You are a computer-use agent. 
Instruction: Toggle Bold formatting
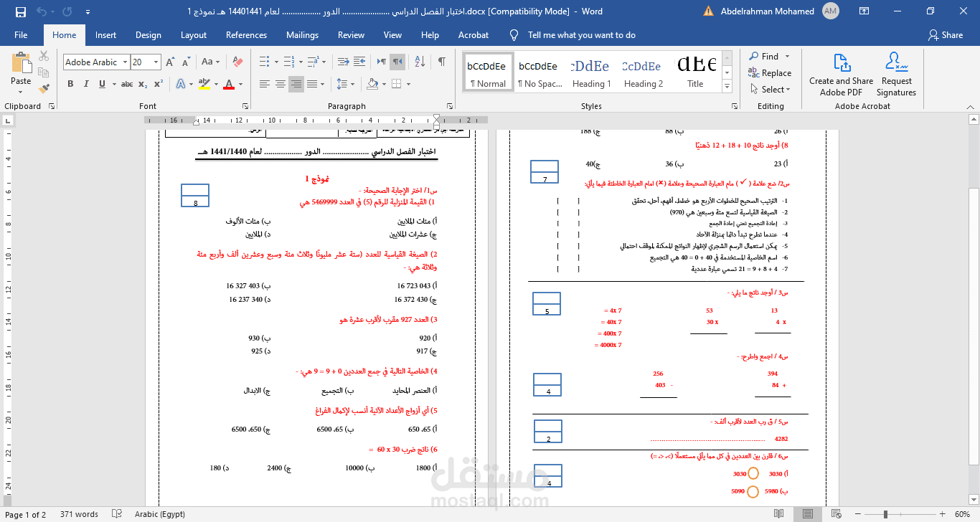(70, 84)
